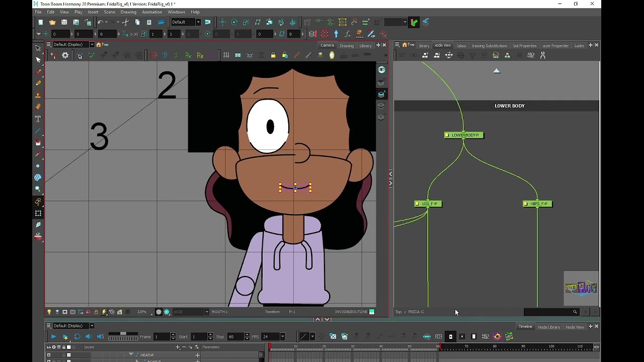Click the FRIDA-G breadcrumb in Node View
Viewport: 644px width, 362px height.
coord(416,312)
